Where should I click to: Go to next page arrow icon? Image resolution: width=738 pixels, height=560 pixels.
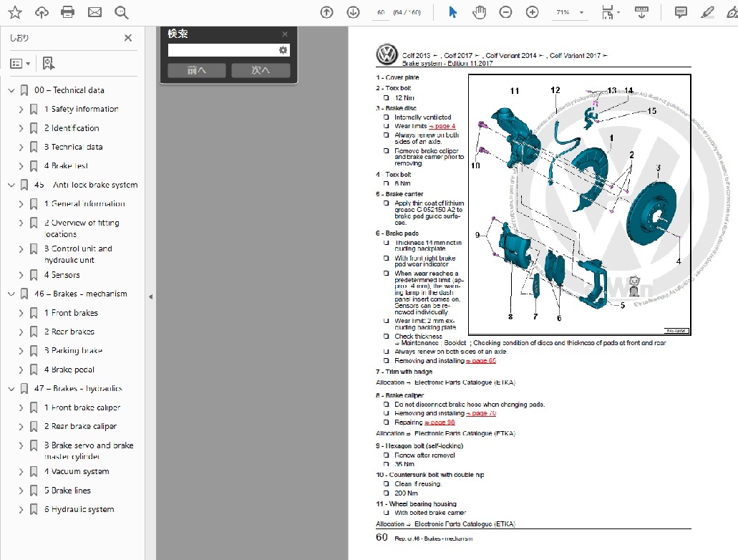[x=353, y=12]
